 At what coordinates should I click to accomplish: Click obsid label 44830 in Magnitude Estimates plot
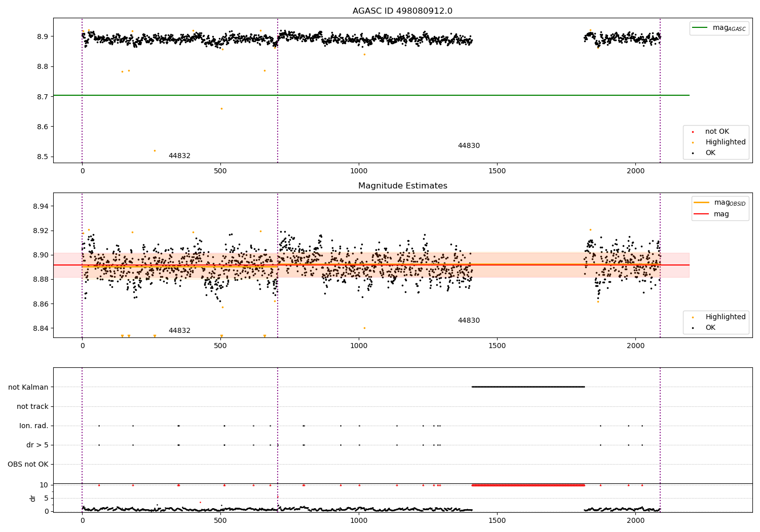469,321
